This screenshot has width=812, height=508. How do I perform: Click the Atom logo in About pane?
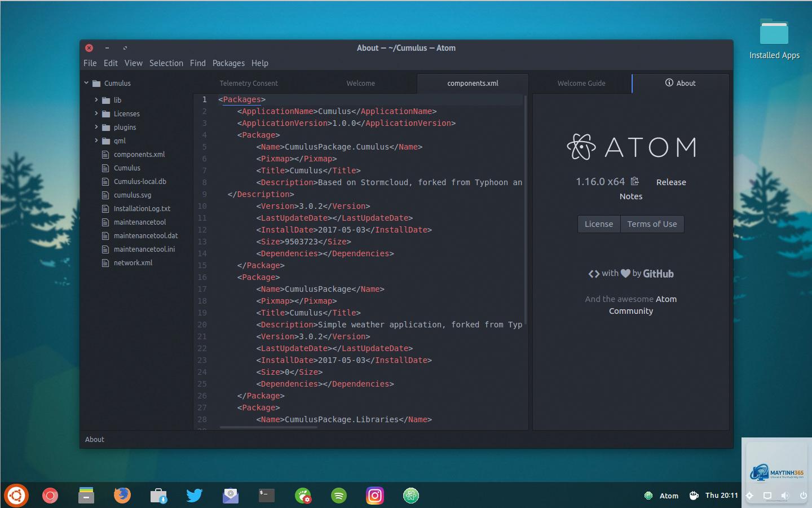[632, 147]
